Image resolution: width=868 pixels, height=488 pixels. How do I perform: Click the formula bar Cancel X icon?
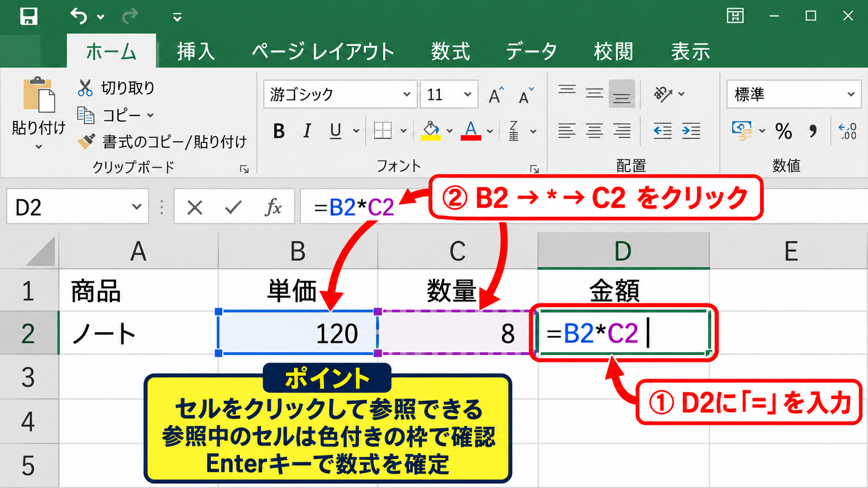tap(195, 208)
